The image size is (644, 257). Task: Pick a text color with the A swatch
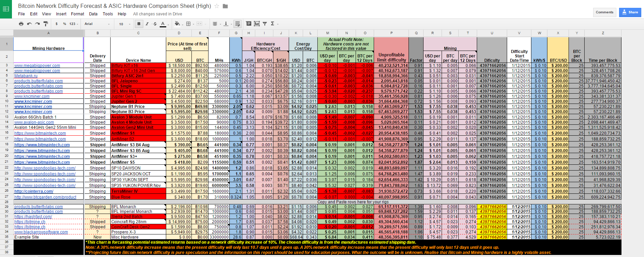tap(163, 24)
